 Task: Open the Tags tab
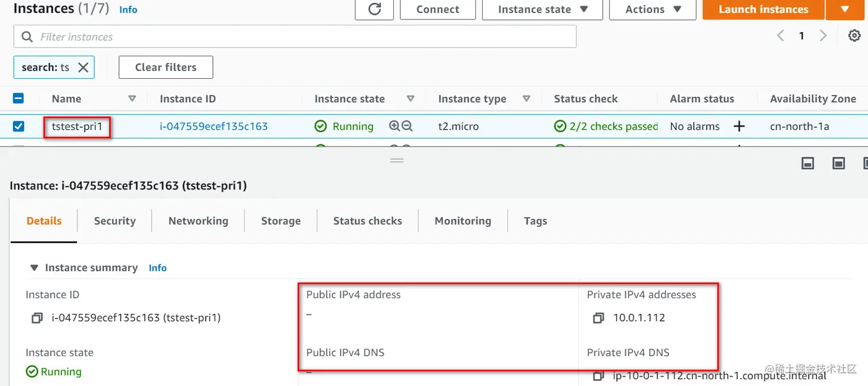point(536,221)
